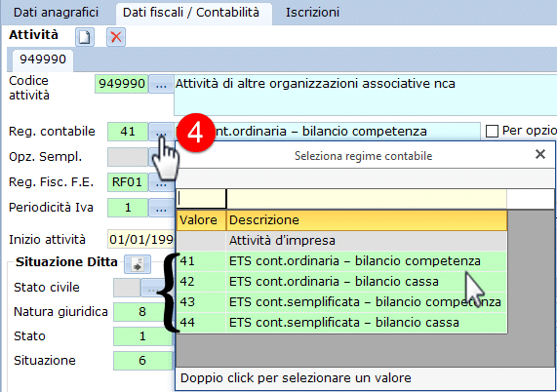Viewport: 557px width, 392px height.
Task: Select the 949990 activity tab
Action: [x=43, y=59]
